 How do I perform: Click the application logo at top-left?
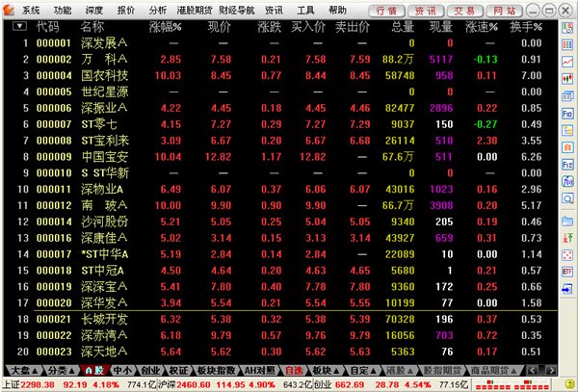pyautogui.click(x=9, y=11)
